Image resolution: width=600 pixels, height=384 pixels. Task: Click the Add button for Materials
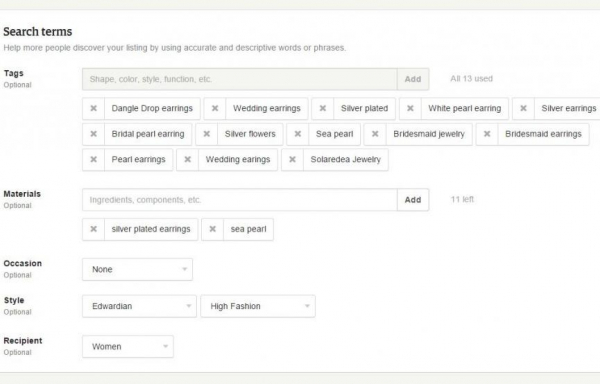tap(413, 200)
